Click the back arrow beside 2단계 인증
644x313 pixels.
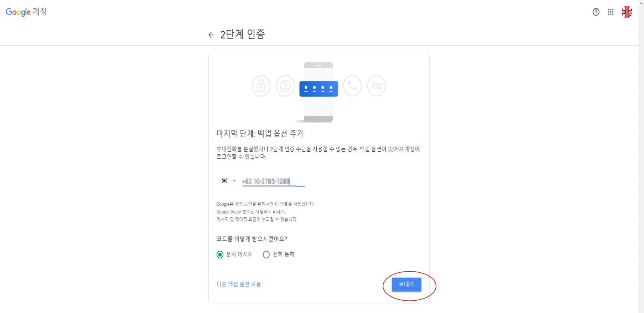211,35
